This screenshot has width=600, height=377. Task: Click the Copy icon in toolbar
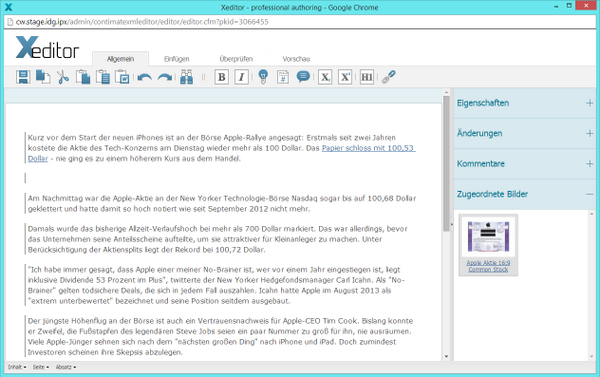click(x=43, y=77)
